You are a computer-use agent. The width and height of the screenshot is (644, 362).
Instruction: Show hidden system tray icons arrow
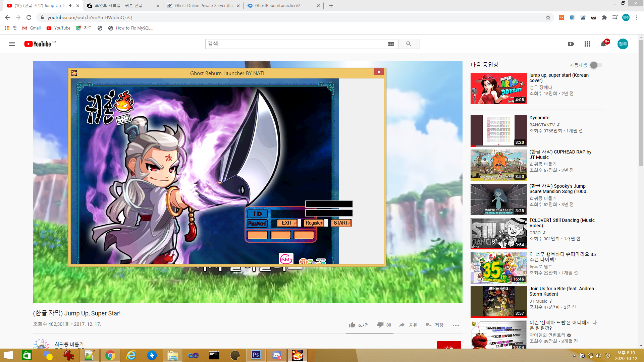click(x=574, y=356)
